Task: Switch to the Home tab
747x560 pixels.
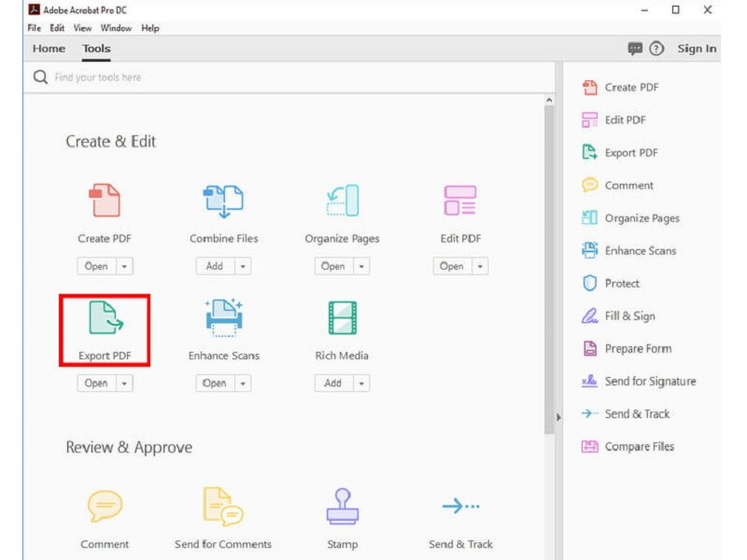Action: 49,49
